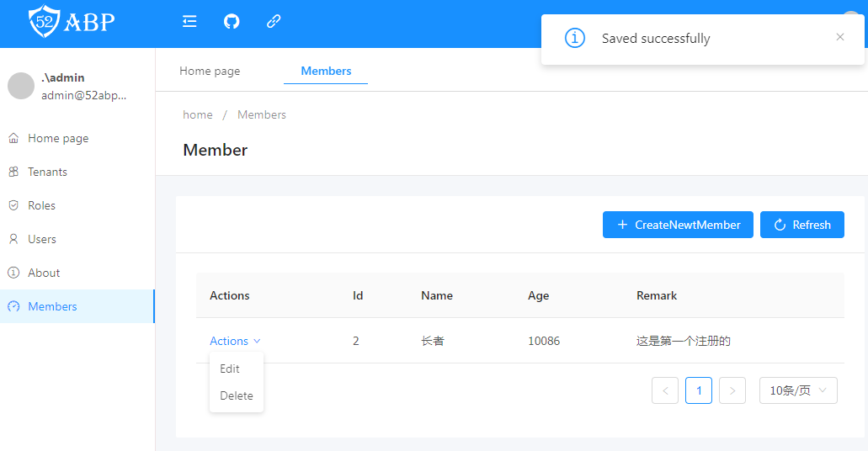868x451 pixels.
Task: Click the info icon in the notification
Action: [575, 39]
